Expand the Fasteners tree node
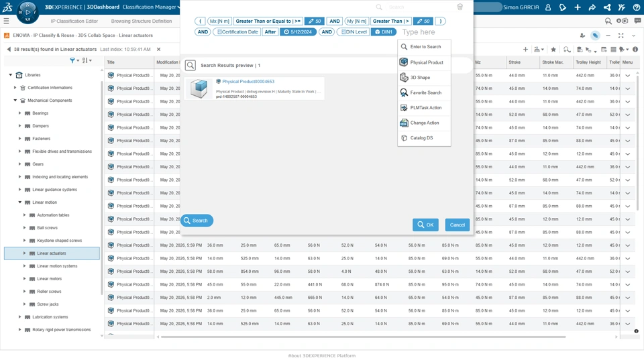 coord(19,139)
